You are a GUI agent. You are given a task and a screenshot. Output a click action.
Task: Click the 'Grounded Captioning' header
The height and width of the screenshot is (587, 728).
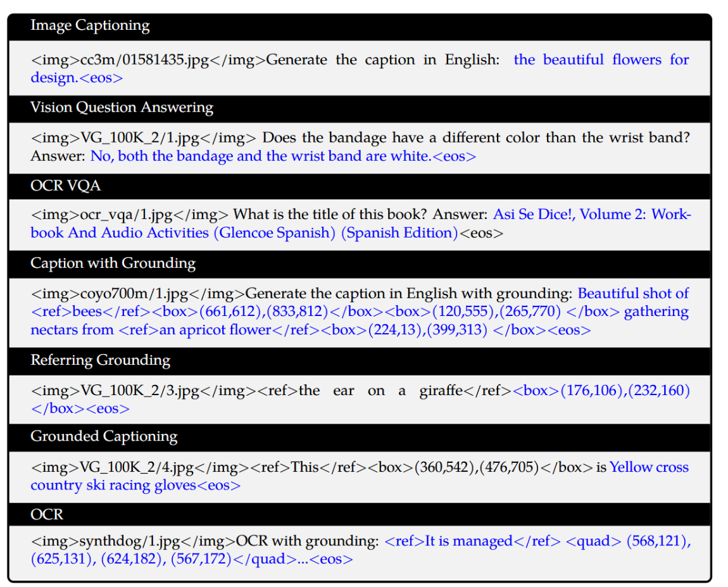104,436
